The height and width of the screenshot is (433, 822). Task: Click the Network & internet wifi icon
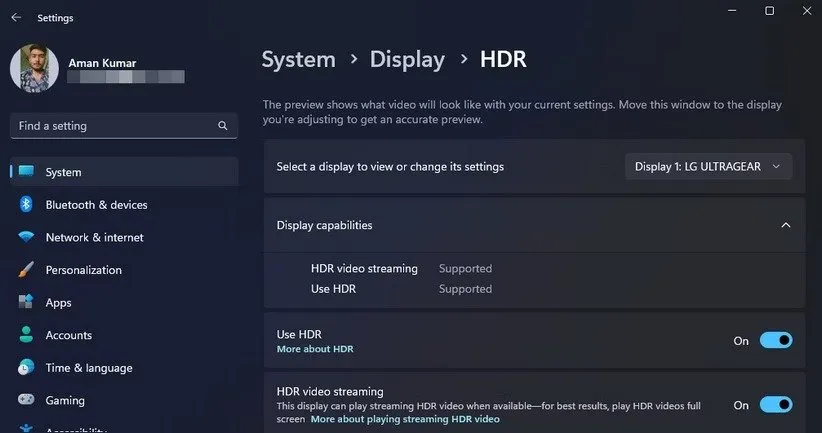point(26,238)
